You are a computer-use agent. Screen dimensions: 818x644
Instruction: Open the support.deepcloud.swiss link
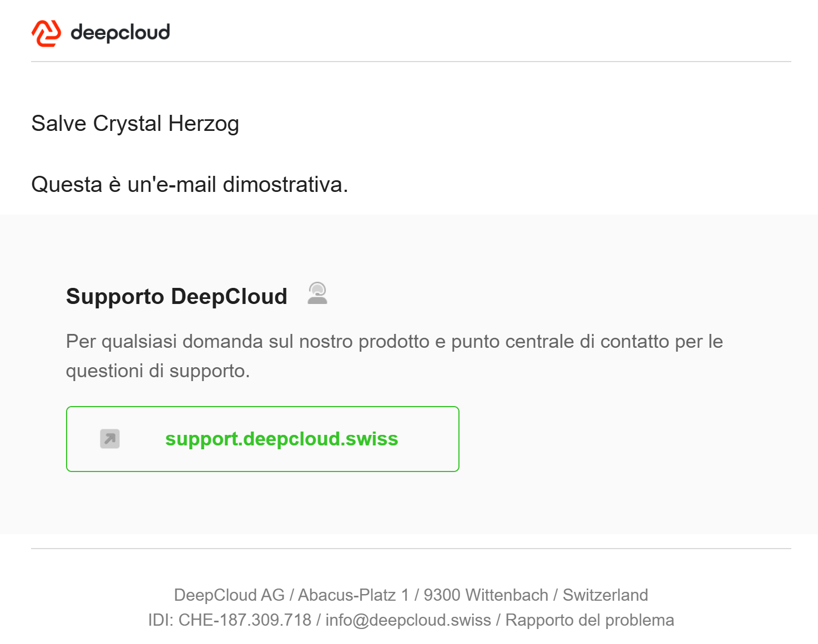coord(281,439)
